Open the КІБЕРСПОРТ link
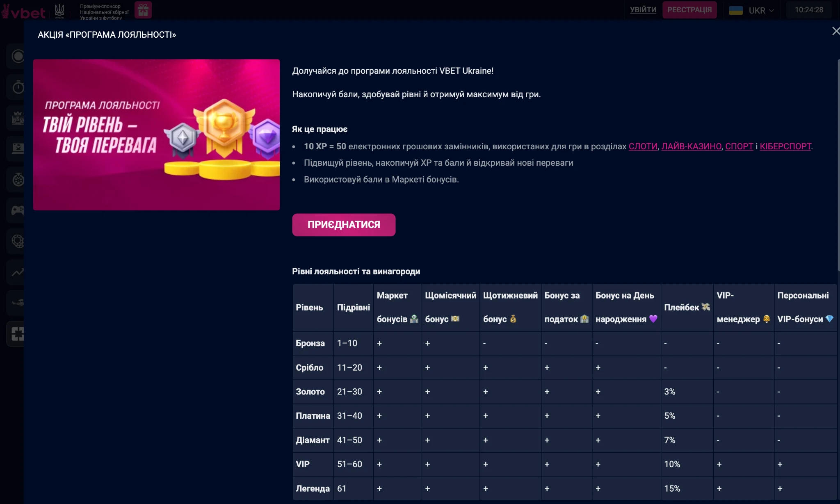 pos(785,146)
